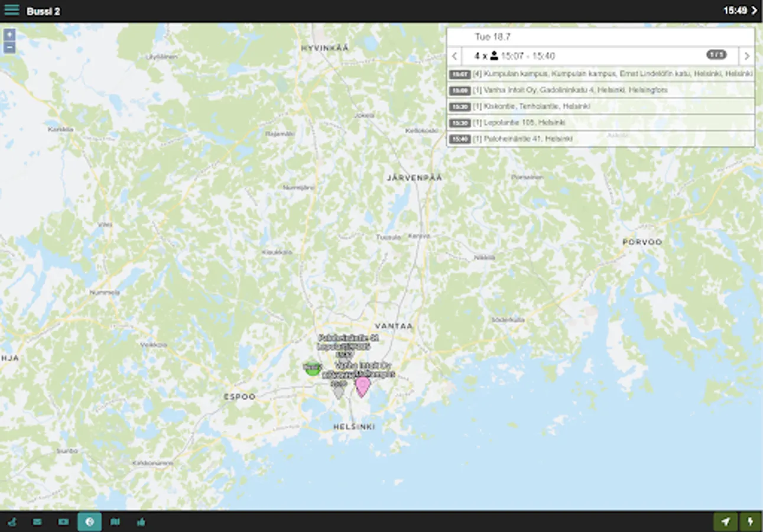Screen dimensions: 763x532
Task: Select the Paloheinäntie 41, Helsinki stop row
Action: pos(600,138)
